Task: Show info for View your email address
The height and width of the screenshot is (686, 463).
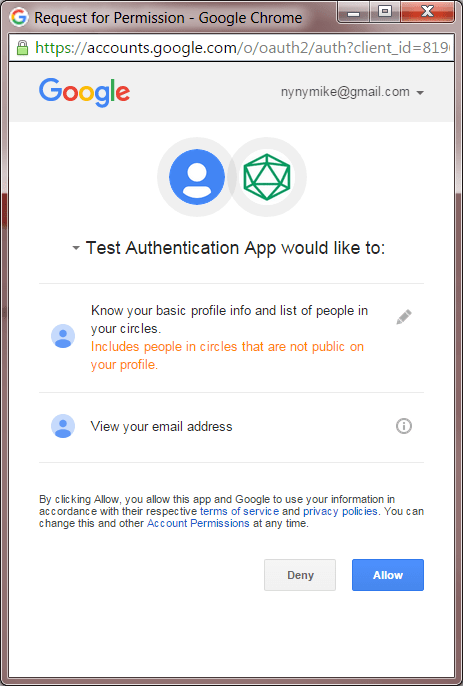Action: 403,426
